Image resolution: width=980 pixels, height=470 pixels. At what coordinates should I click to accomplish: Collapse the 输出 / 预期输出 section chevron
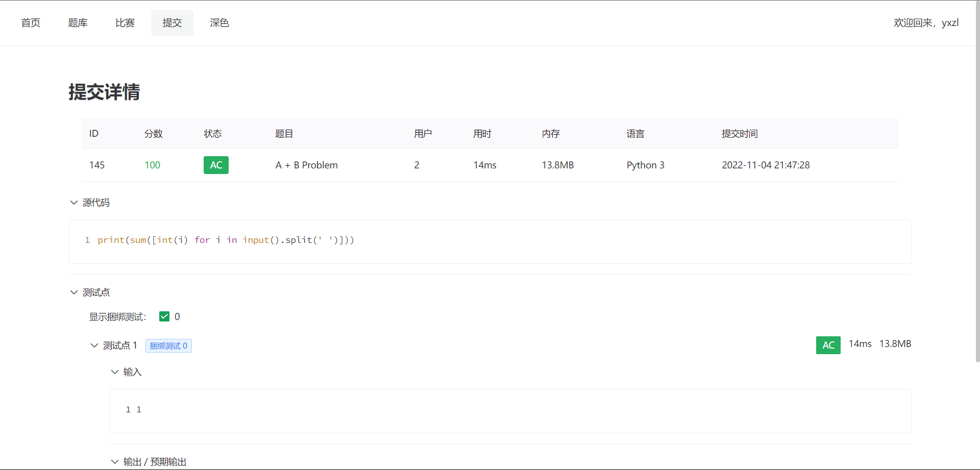pos(115,462)
